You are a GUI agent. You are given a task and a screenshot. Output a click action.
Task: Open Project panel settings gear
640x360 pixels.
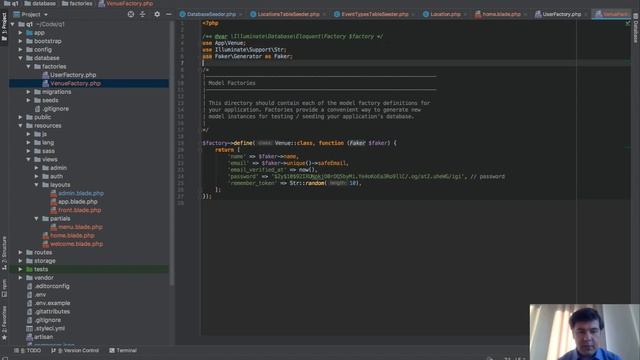pos(157,14)
